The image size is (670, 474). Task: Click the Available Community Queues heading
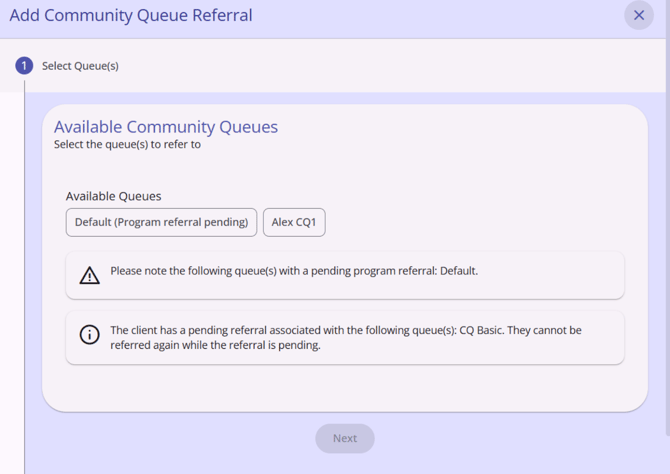click(x=166, y=127)
